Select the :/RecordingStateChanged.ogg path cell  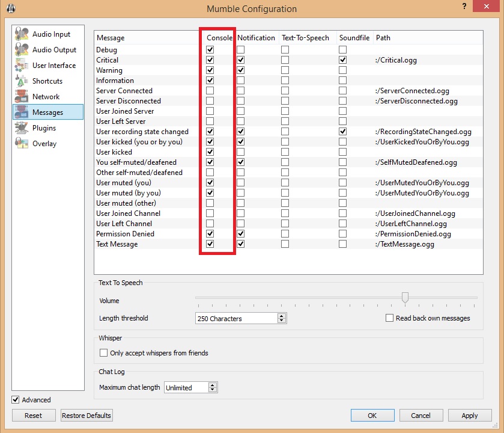pyautogui.click(x=424, y=132)
